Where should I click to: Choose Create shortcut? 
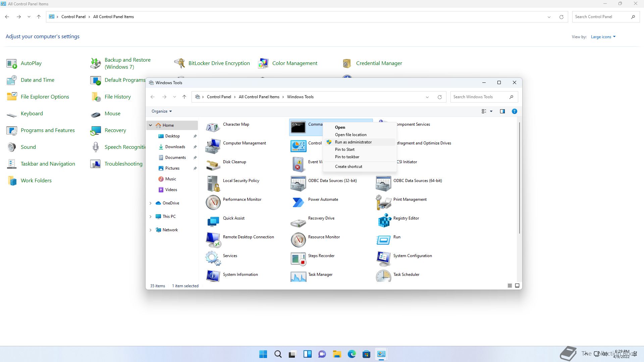coord(360,167)
